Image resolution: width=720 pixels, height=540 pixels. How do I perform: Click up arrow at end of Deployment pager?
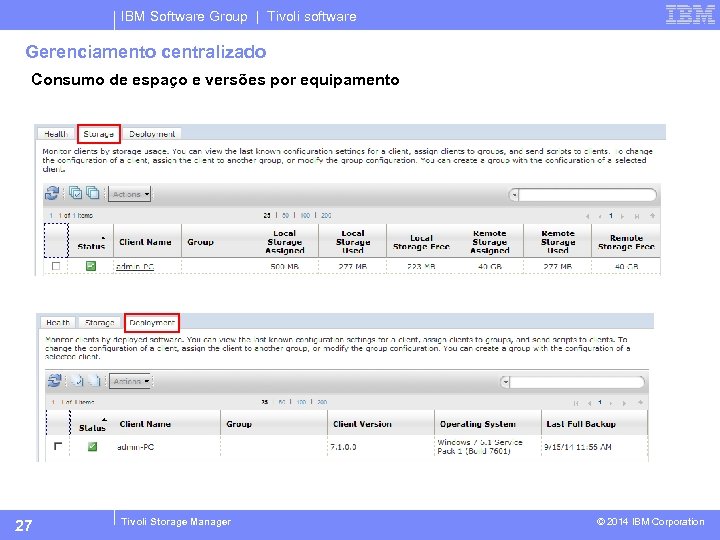pos(640,403)
